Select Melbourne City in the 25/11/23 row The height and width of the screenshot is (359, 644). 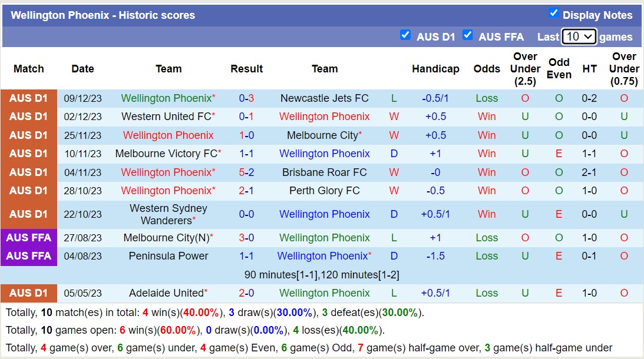click(323, 135)
